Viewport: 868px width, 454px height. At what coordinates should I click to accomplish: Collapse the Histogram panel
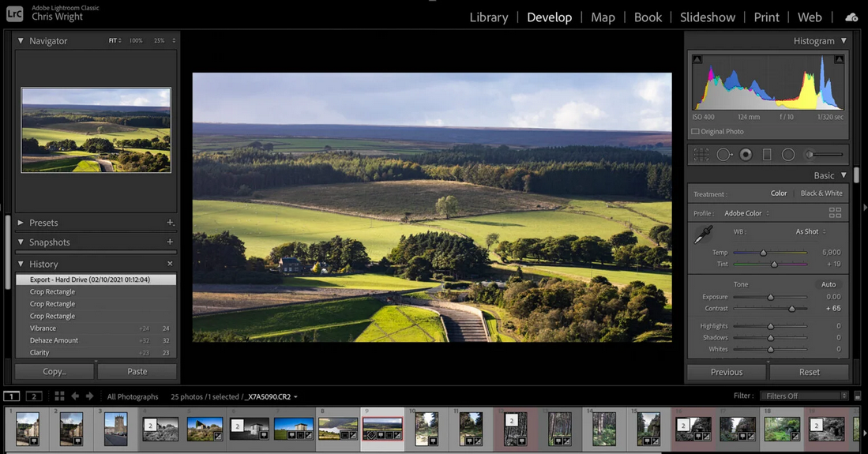[844, 40]
